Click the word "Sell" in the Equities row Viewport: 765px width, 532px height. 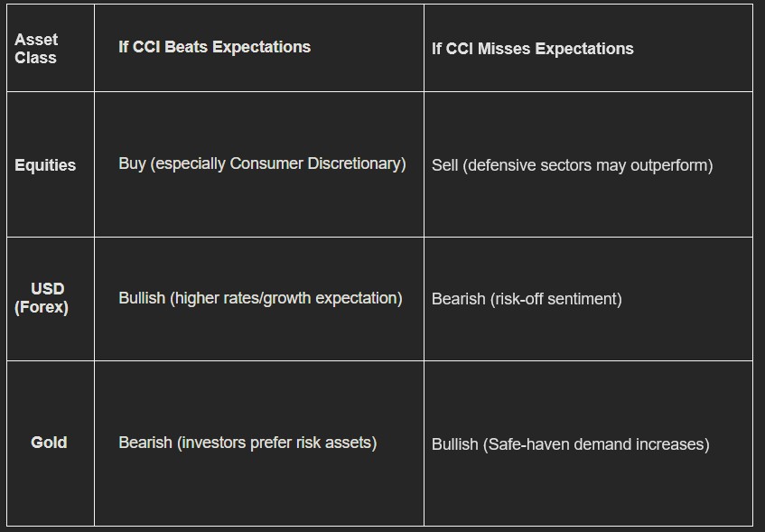[x=444, y=165]
